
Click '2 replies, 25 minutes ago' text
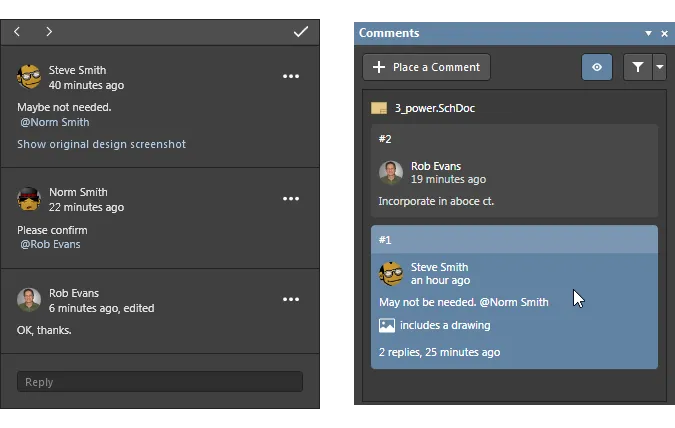click(440, 352)
